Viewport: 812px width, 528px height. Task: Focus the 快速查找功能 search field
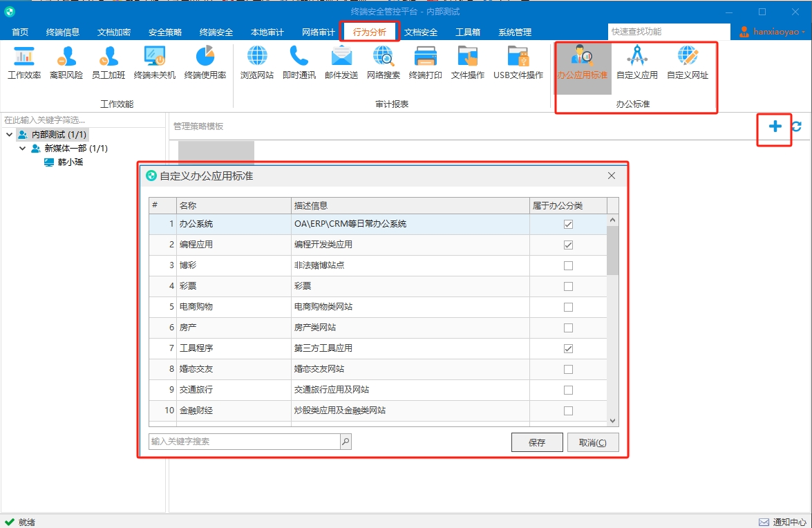(x=669, y=32)
